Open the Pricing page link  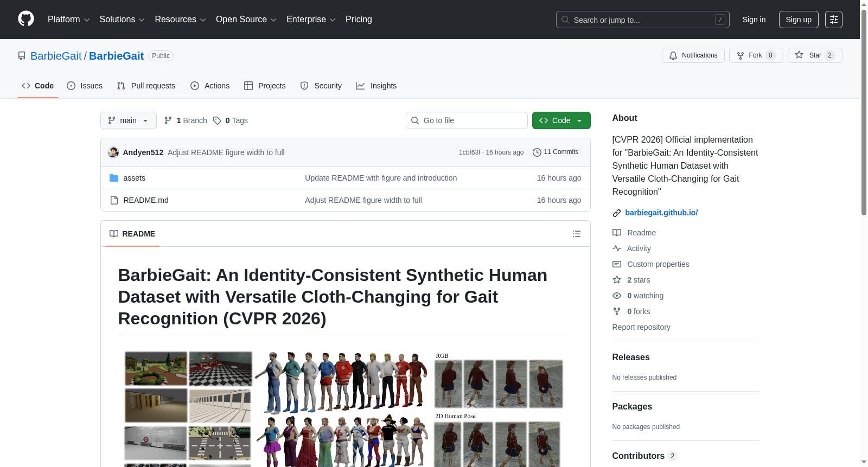[x=359, y=20]
